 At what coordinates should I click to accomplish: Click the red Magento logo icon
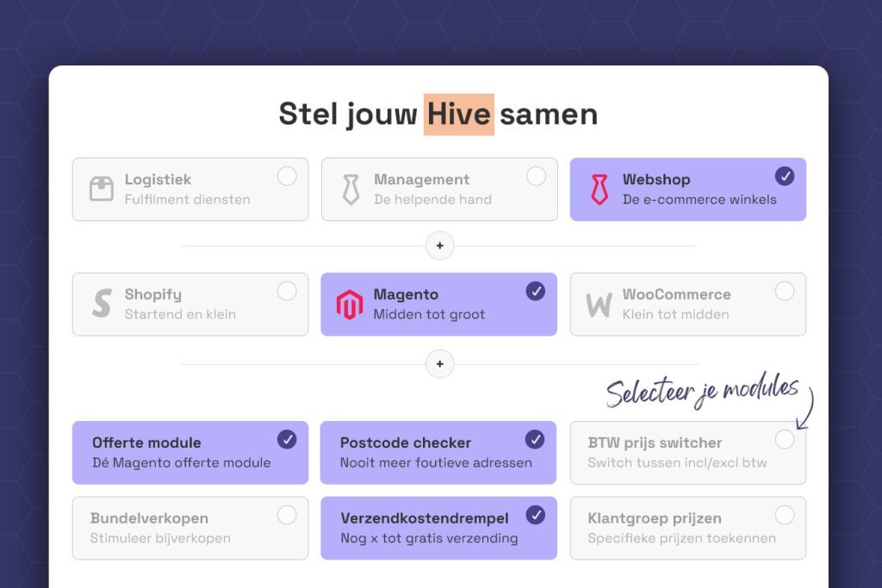[x=350, y=305]
